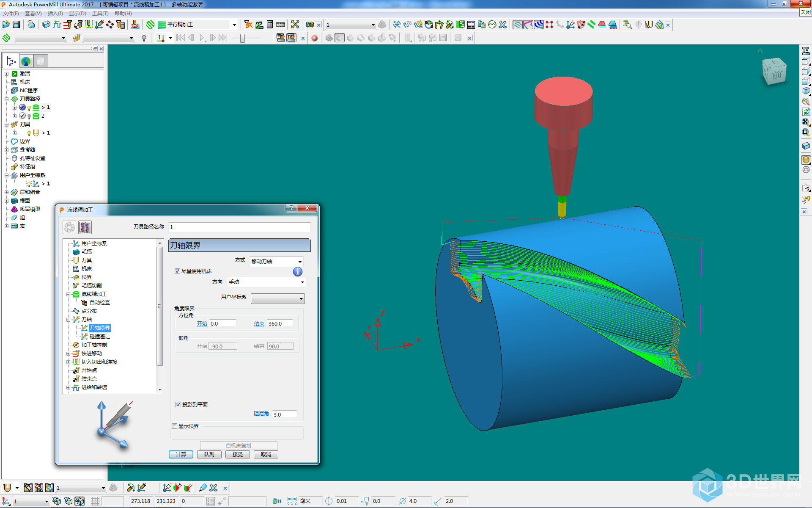Open rapid move heights toolbar icon
This screenshot has height=508, width=812.
[67, 25]
